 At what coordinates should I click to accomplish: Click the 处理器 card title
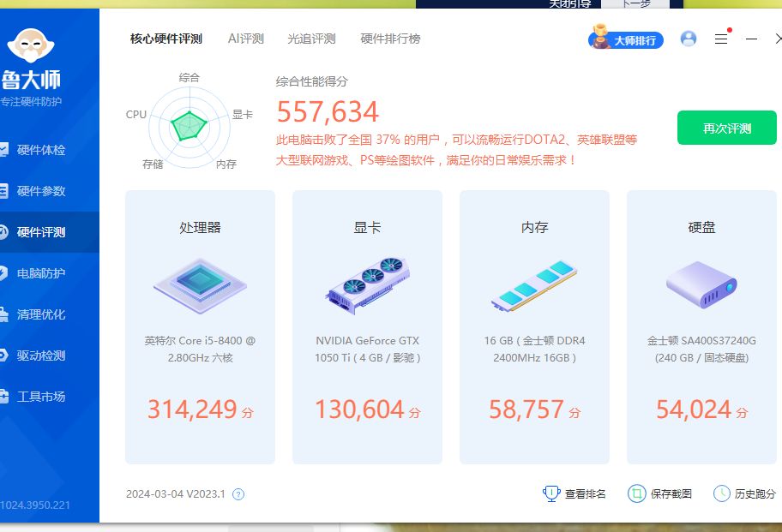pyautogui.click(x=200, y=228)
